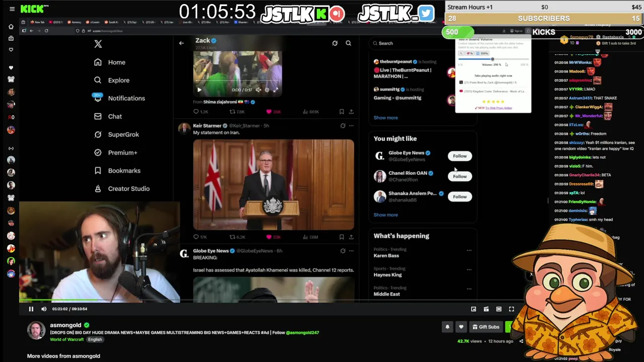
Task: Click the Grok icon in Zack's profile header
Action: [x=335, y=43]
